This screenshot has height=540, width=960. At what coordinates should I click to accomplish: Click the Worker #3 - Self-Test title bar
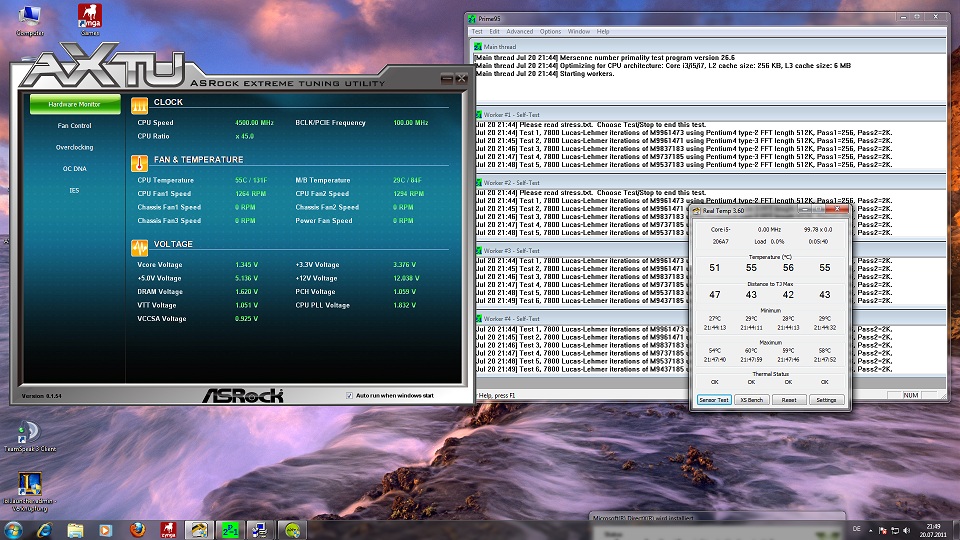click(x=582, y=250)
